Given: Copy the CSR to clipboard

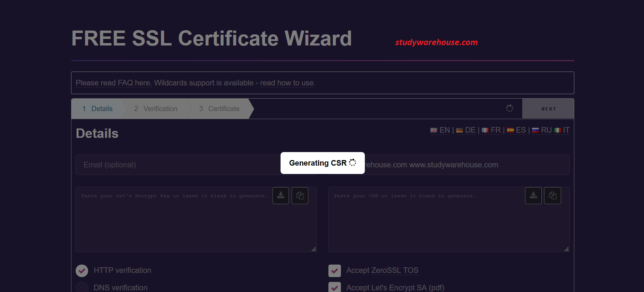Looking at the screenshot, I should tap(552, 195).
